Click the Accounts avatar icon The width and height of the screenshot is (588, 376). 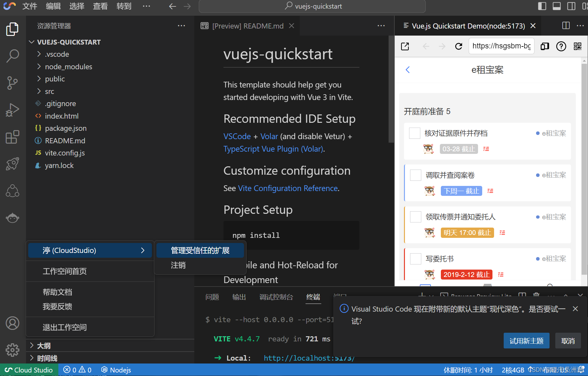[13, 323]
